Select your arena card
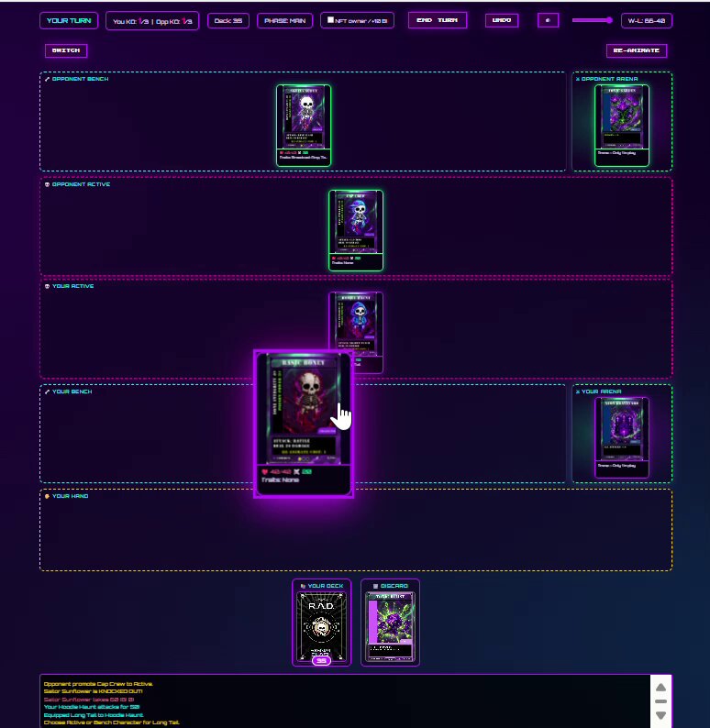This screenshot has height=728, width=710. pyautogui.click(x=622, y=437)
